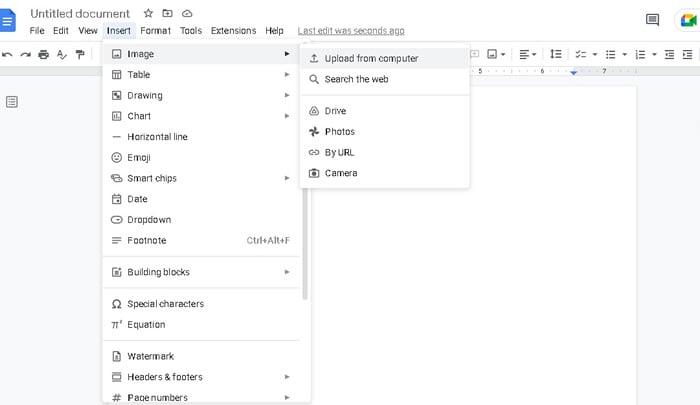
Task: Expand the bulleted list options arrow
Action: [625, 54]
